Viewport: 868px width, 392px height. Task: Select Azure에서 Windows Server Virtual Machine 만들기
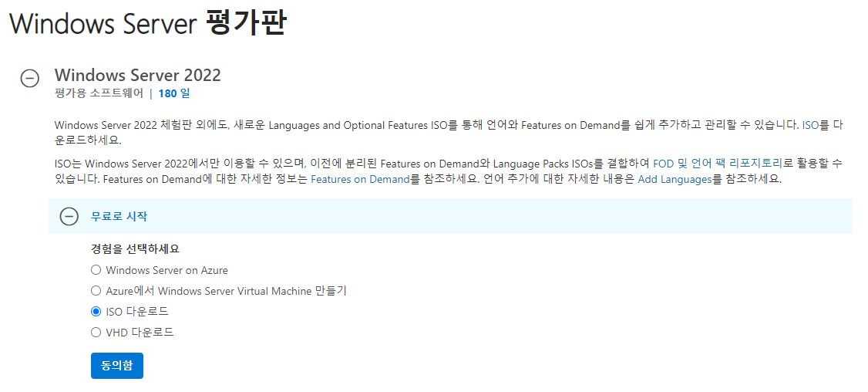(96, 291)
